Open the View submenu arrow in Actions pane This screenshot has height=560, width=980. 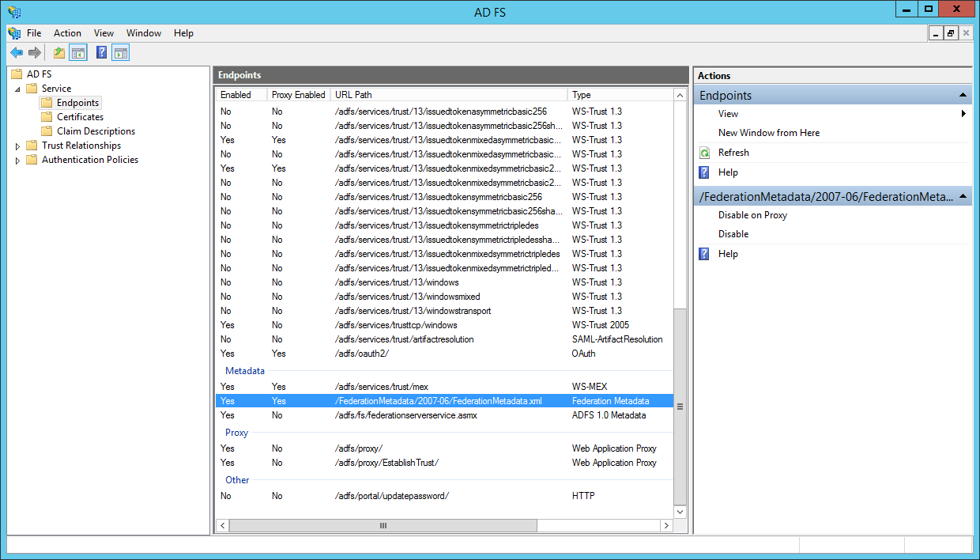coord(963,113)
